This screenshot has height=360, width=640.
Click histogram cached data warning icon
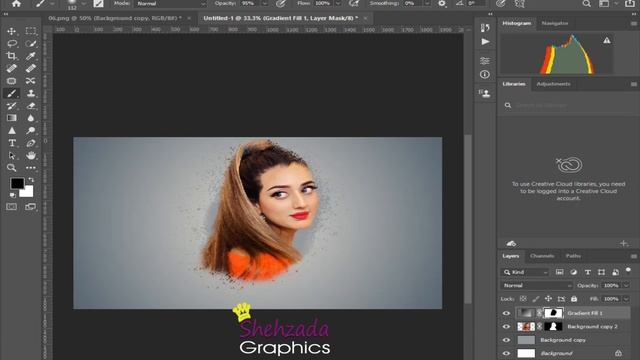click(607, 40)
